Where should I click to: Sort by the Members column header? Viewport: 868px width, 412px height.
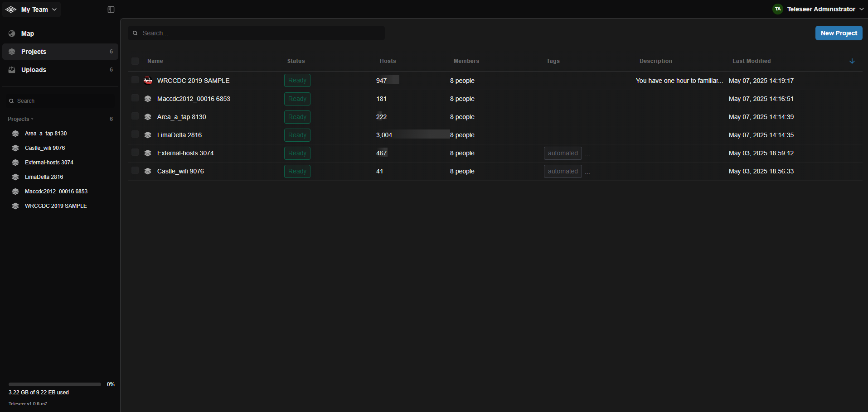pyautogui.click(x=466, y=61)
